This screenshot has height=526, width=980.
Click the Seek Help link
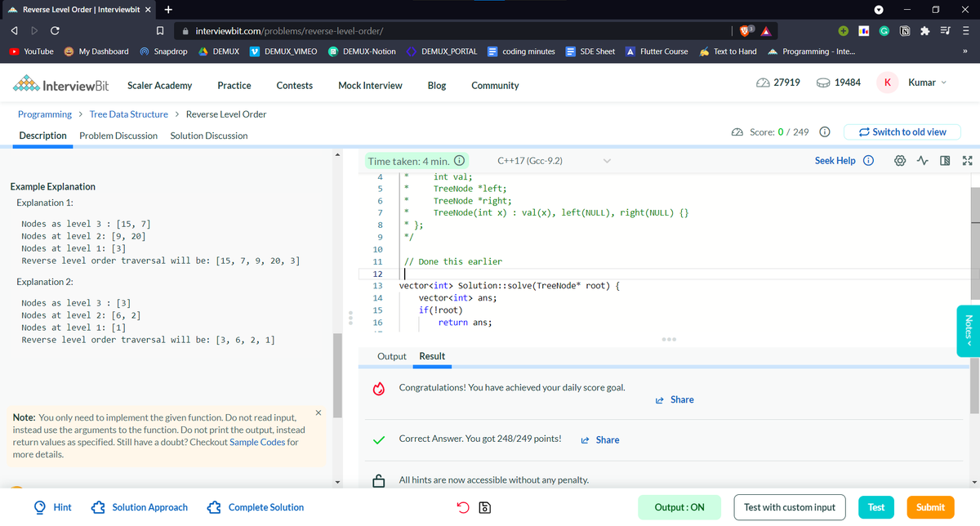coord(835,161)
